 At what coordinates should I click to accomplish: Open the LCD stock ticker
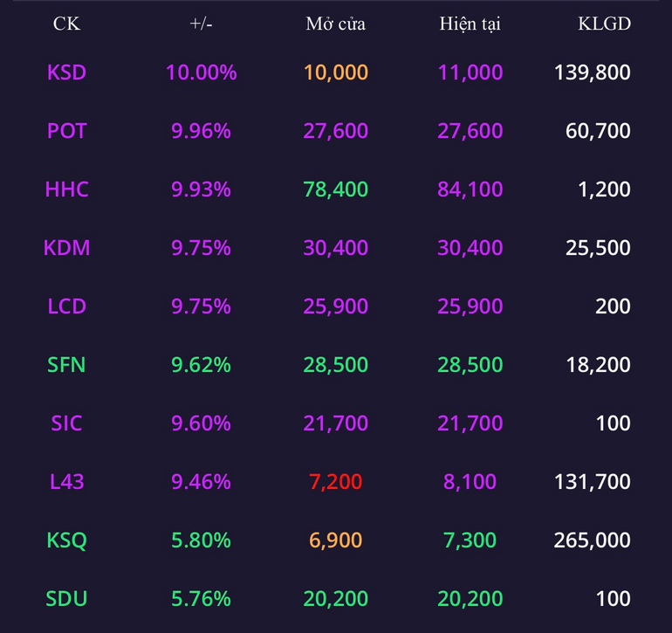tap(66, 306)
